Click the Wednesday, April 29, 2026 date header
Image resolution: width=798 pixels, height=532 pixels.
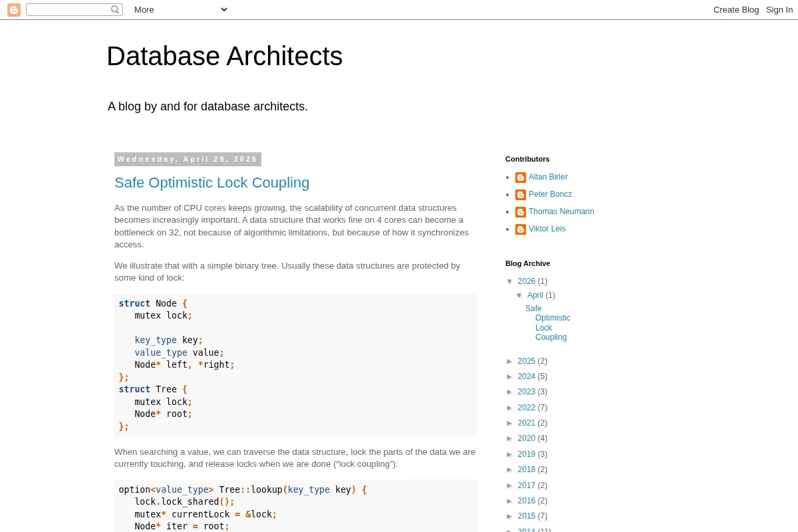188,159
